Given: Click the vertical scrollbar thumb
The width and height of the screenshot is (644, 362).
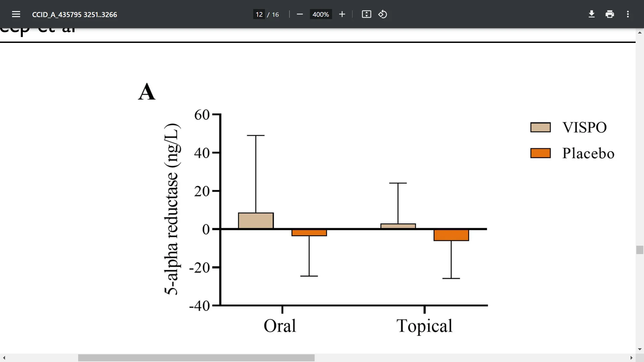Looking at the screenshot, I should pos(640,250).
